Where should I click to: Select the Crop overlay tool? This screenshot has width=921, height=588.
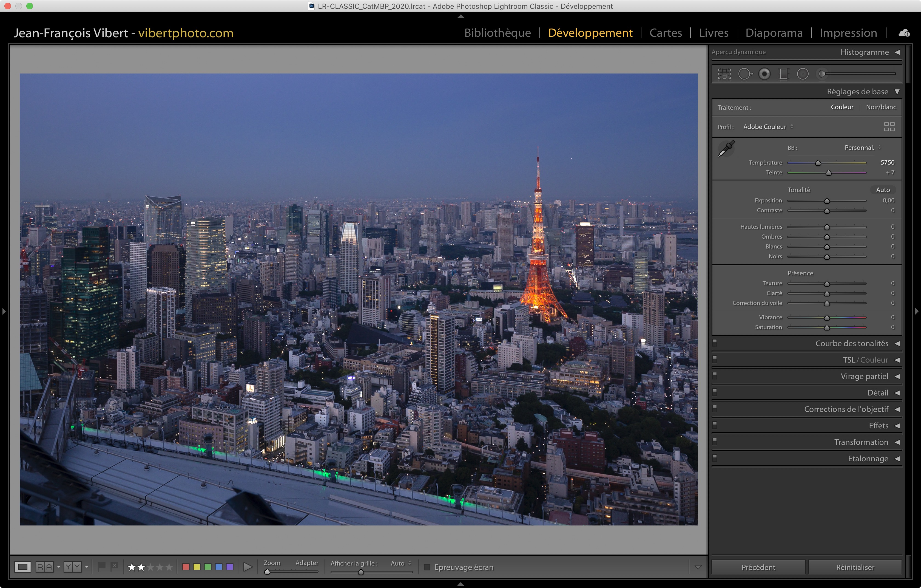(x=724, y=74)
